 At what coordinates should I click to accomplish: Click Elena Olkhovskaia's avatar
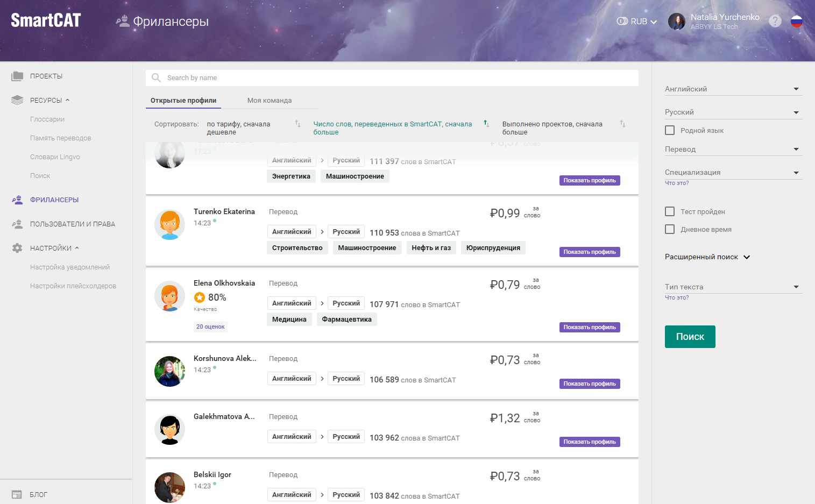click(x=169, y=296)
